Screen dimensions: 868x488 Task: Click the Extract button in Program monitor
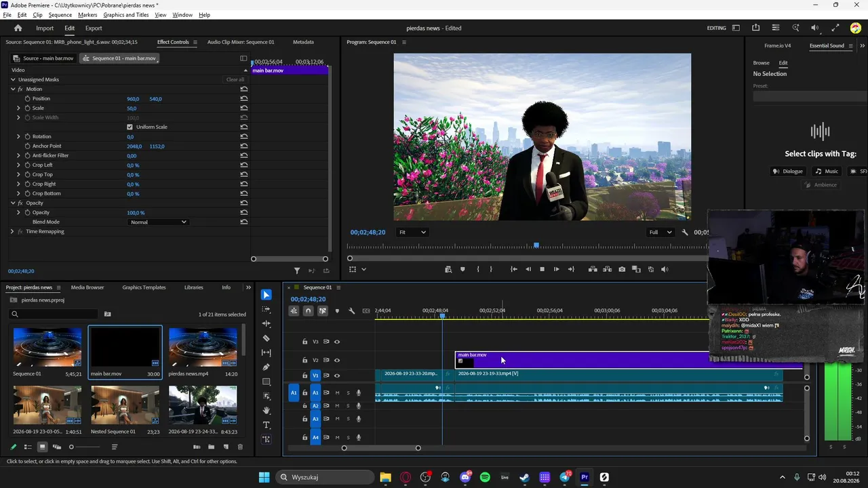pyautogui.click(x=607, y=269)
